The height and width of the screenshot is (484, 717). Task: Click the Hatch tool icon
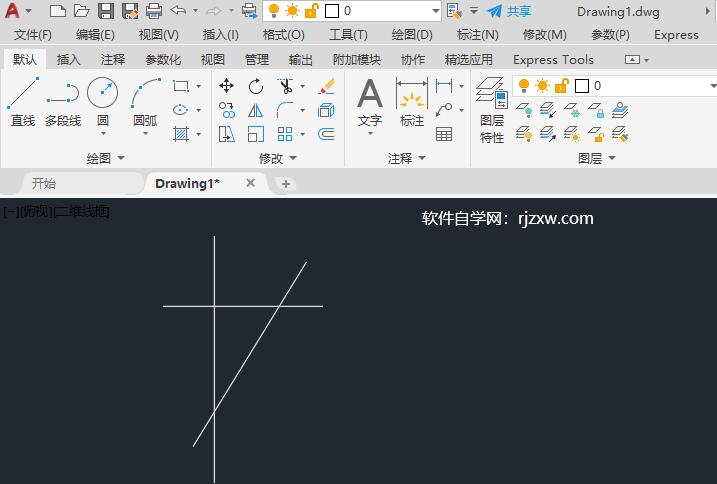[181, 134]
